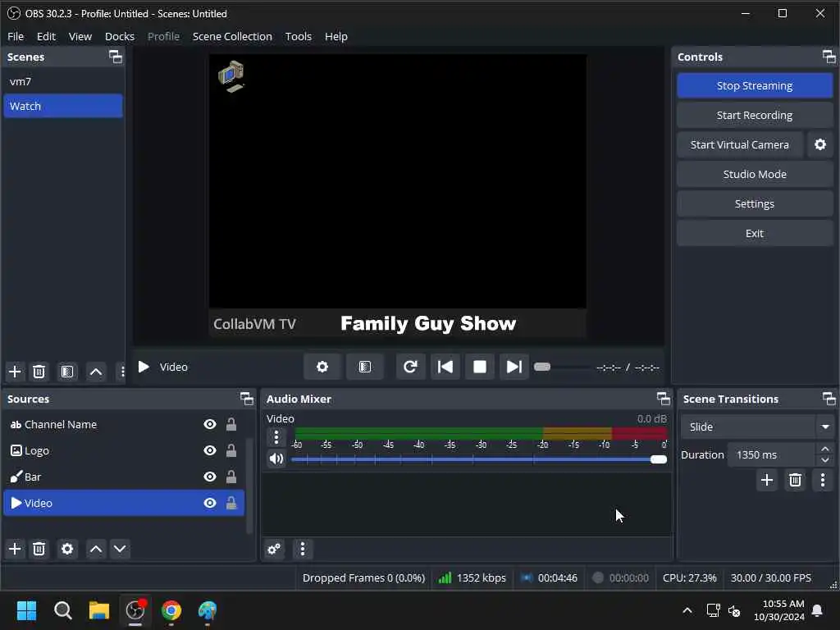Image resolution: width=840 pixels, height=630 pixels.
Task: Add a new source with plus icon
Action: 15,549
